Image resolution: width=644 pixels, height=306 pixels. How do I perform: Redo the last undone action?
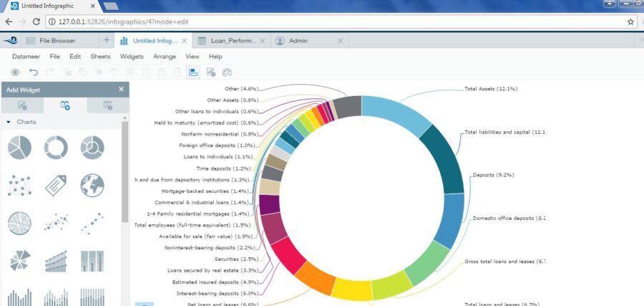pos(49,72)
